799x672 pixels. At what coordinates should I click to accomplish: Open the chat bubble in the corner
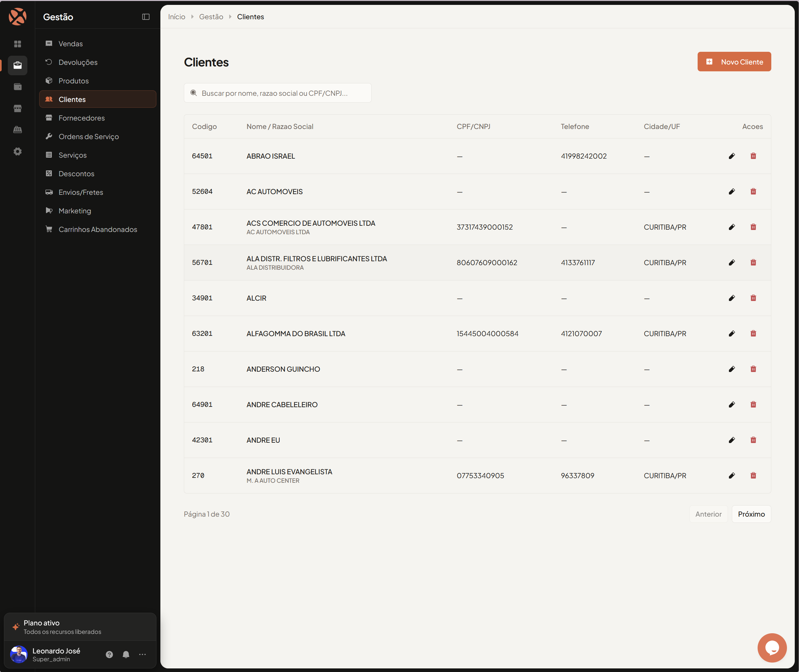point(772,648)
